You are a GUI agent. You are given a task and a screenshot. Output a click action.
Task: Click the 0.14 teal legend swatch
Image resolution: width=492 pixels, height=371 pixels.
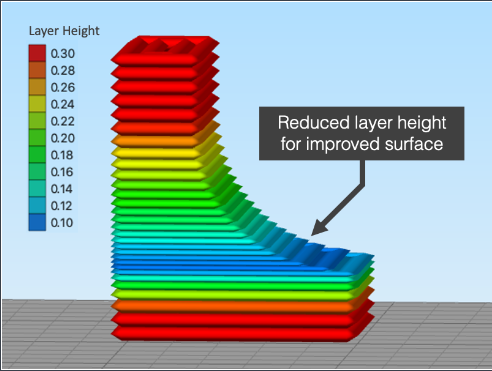click(x=37, y=188)
